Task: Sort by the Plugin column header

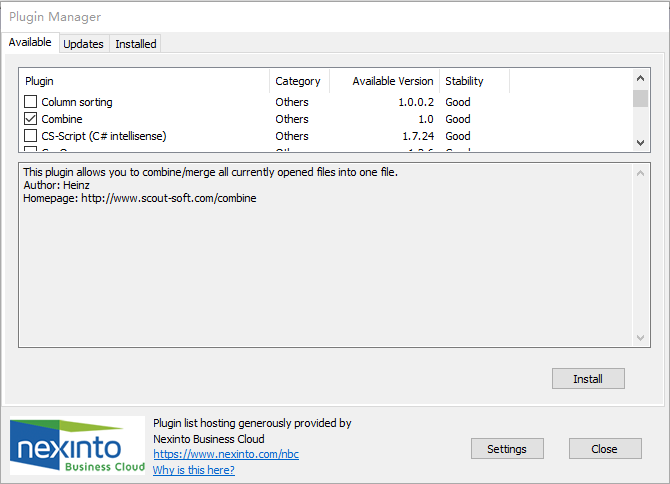Action: [x=143, y=81]
